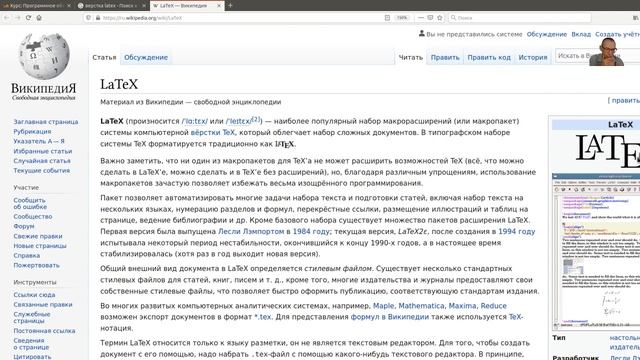The height and width of the screenshot is (360, 640).
Task: Click the Pocket save icon
Action: (x=430, y=18)
